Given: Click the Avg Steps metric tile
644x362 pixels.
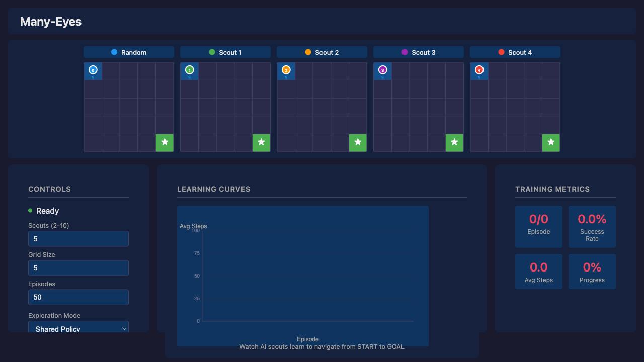Looking at the screenshot, I should click(538, 271).
